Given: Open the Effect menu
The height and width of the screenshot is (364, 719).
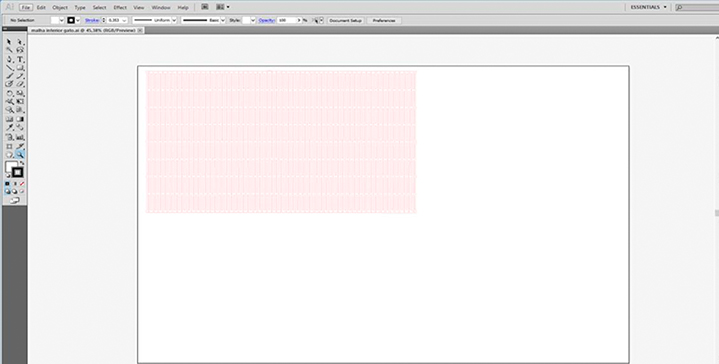Looking at the screenshot, I should [120, 7].
